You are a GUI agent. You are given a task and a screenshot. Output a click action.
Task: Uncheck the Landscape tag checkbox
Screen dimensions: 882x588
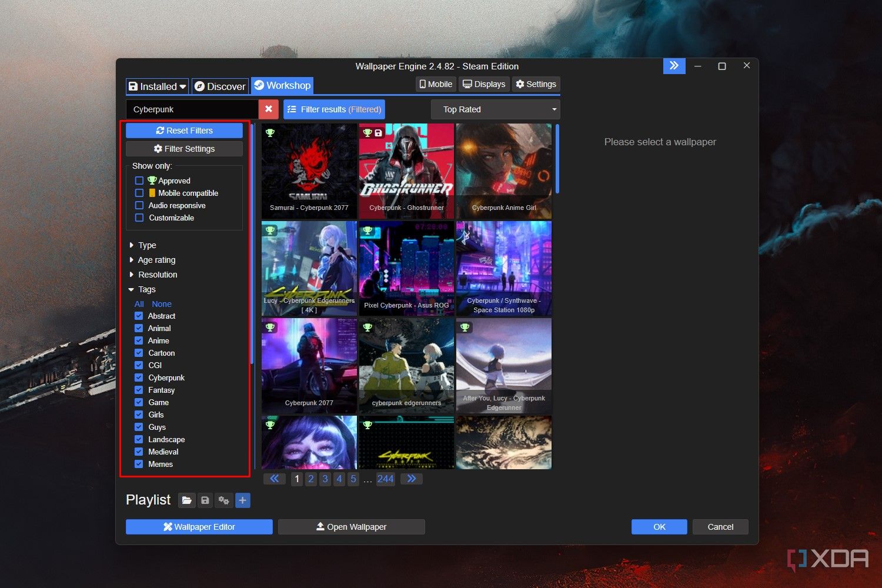(x=139, y=439)
